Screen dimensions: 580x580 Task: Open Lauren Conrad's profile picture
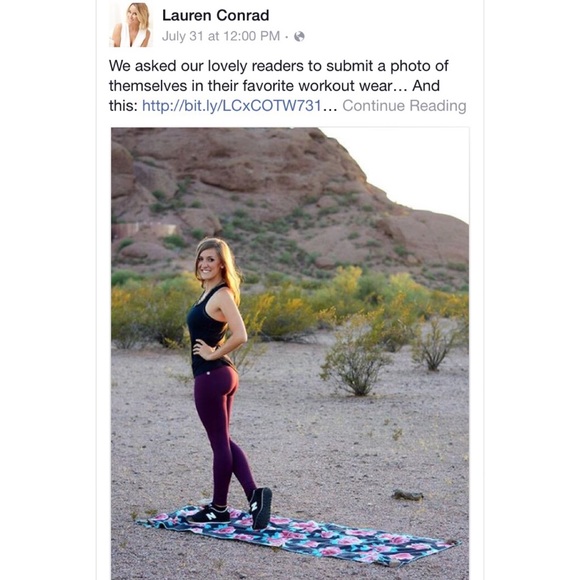(x=131, y=25)
